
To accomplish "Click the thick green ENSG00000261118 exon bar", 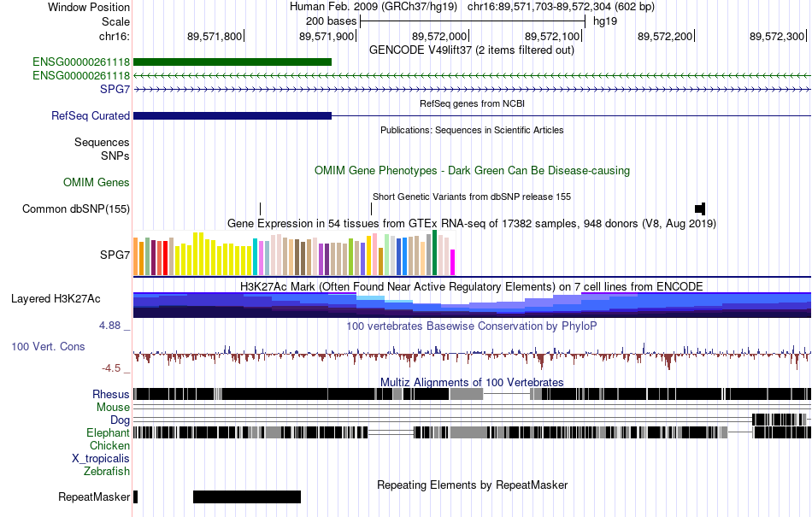I will [232, 62].
